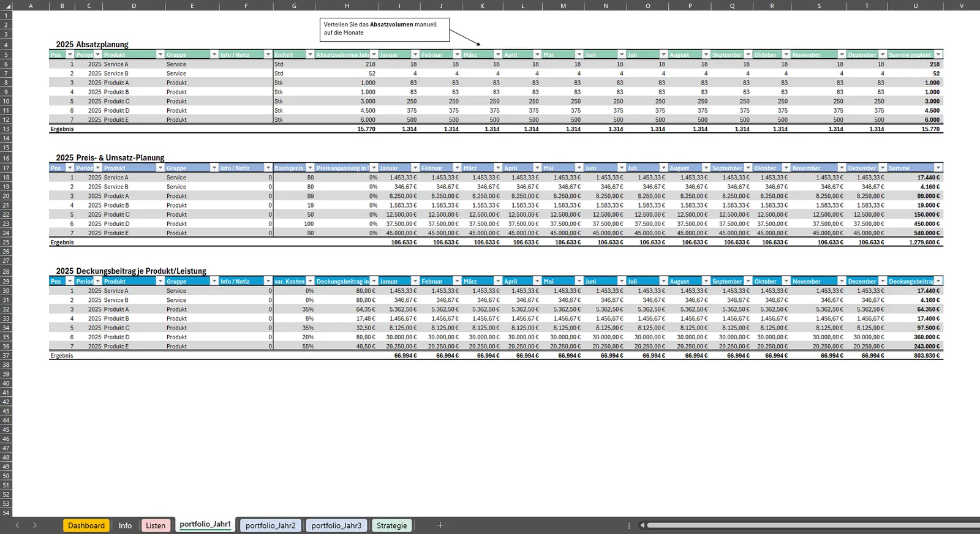Open Juni filter dropdown in Absatzplanung table
Screen dimensions: 980x534
(x=621, y=55)
